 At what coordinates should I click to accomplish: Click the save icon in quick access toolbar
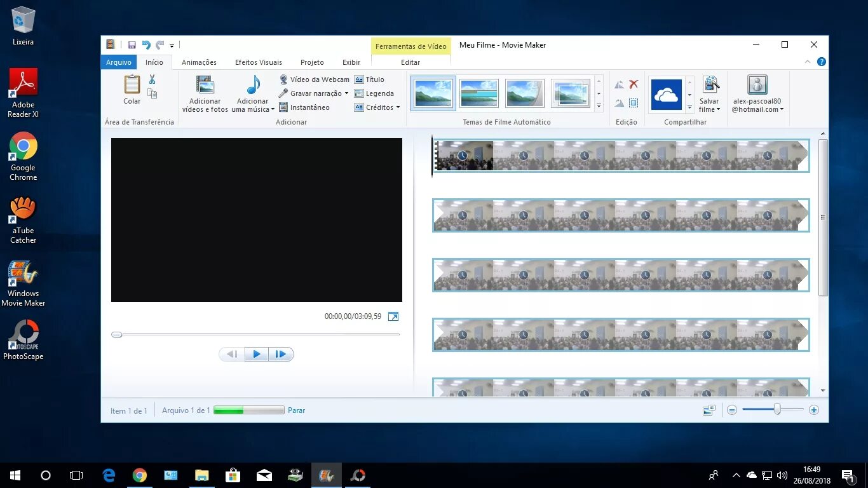[132, 45]
